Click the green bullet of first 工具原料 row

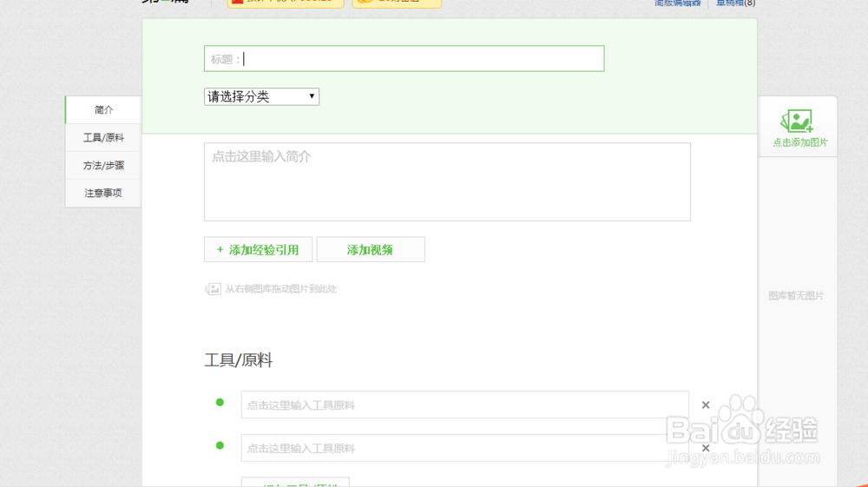click(220, 402)
